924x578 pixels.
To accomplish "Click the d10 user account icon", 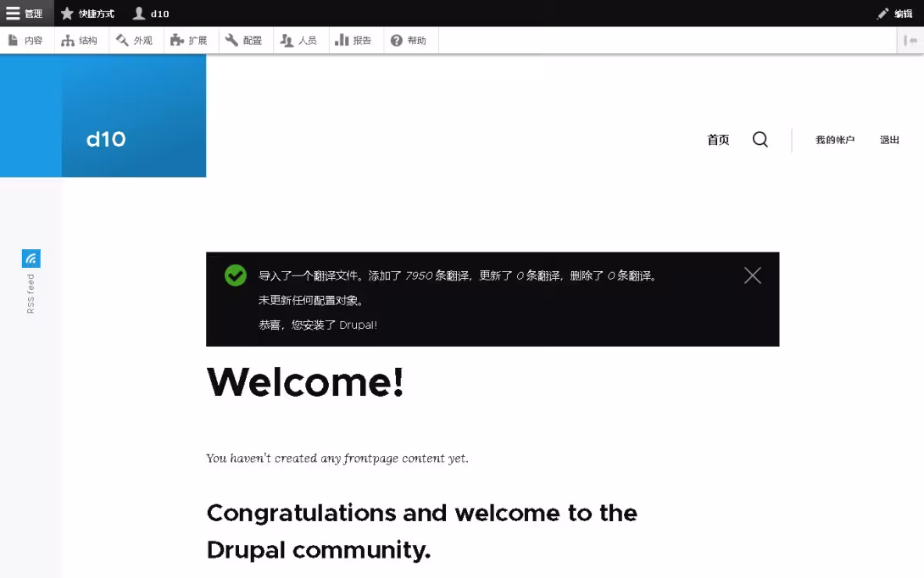I will [138, 13].
